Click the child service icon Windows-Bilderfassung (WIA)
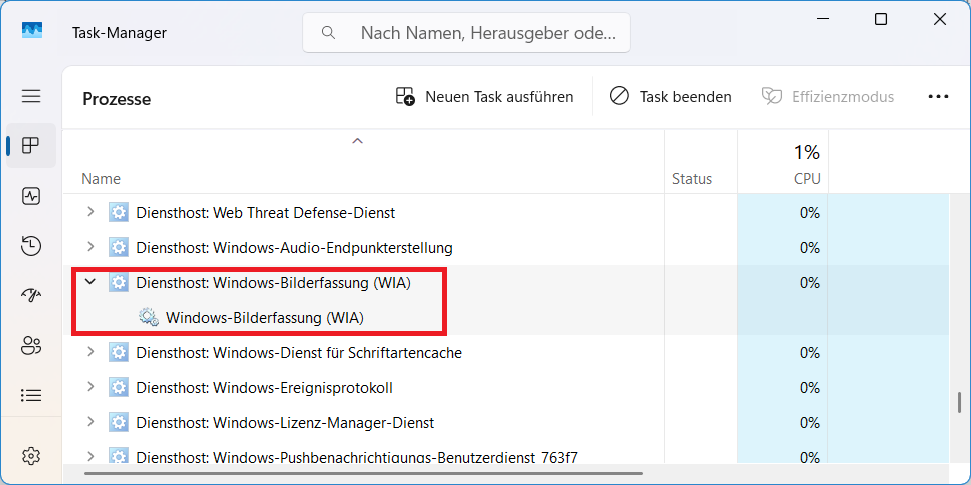The image size is (971, 485). pyautogui.click(x=149, y=318)
